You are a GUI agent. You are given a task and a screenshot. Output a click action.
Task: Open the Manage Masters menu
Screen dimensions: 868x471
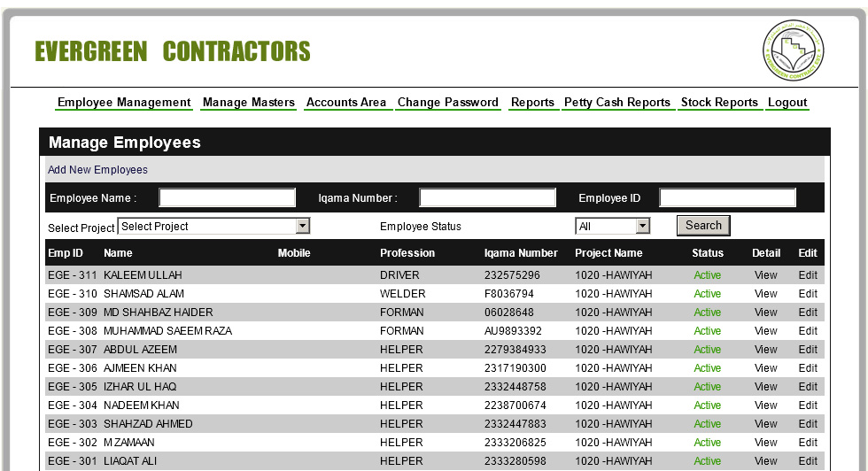[249, 103]
